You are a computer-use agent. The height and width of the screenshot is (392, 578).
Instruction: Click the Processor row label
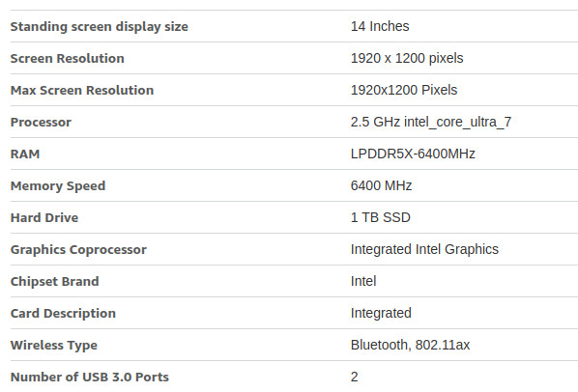(41, 122)
